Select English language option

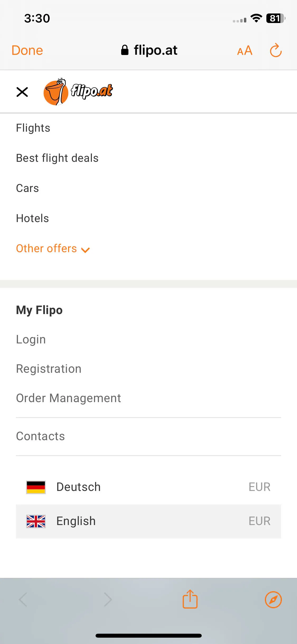tap(148, 521)
